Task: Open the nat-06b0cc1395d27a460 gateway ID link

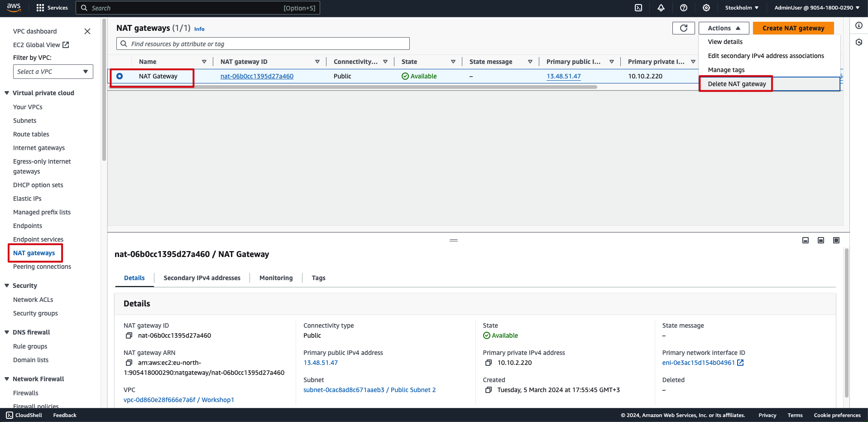Action: click(x=257, y=76)
